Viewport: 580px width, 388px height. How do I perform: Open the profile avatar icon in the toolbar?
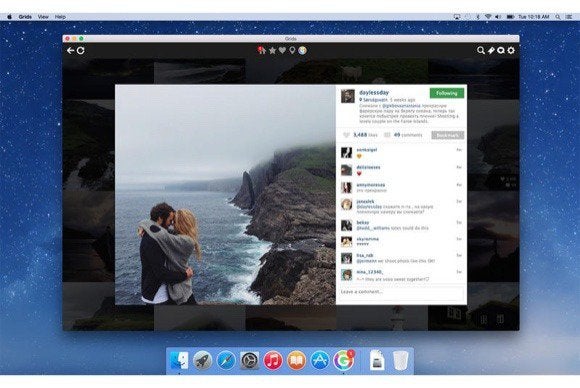[x=302, y=50]
